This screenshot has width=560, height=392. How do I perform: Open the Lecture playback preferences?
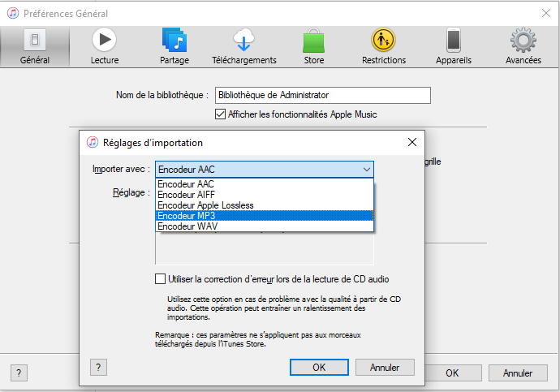point(104,46)
